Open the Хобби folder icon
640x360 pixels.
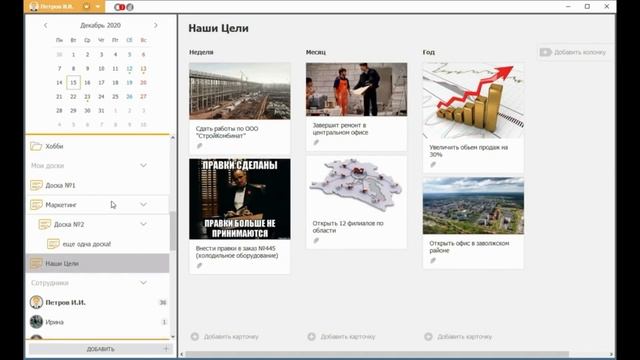[36, 146]
